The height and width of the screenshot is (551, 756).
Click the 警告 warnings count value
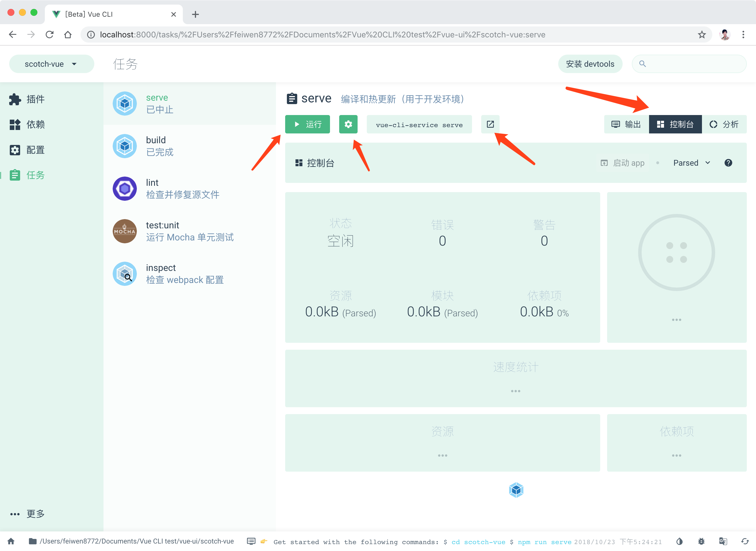[x=544, y=240]
